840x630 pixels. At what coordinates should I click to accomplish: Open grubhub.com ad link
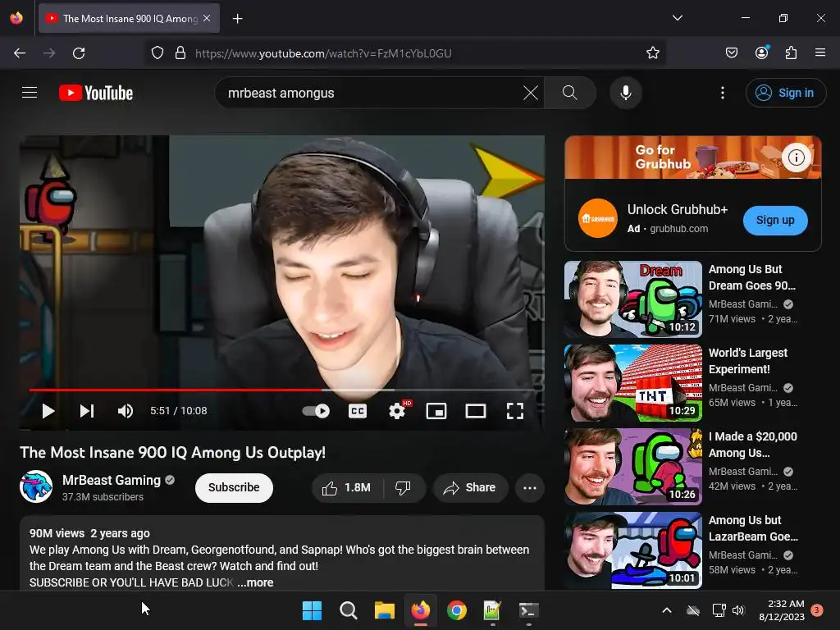pyautogui.click(x=678, y=228)
